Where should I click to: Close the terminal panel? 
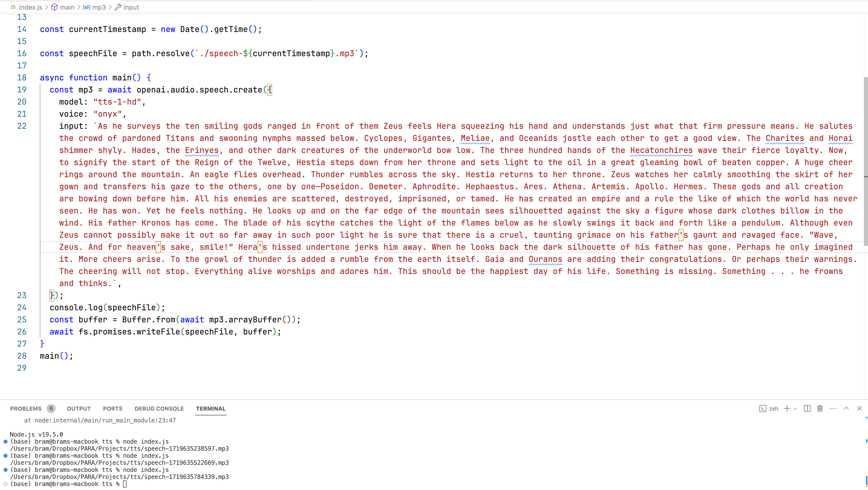point(859,408)
